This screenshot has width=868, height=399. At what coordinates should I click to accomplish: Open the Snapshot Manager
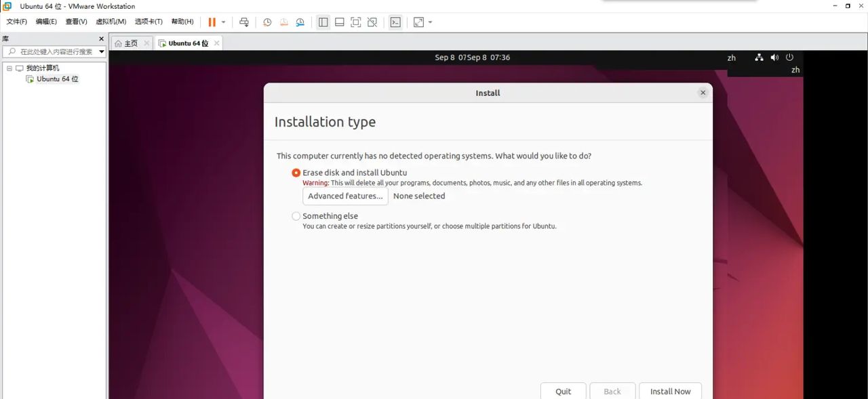click(300, 22)
